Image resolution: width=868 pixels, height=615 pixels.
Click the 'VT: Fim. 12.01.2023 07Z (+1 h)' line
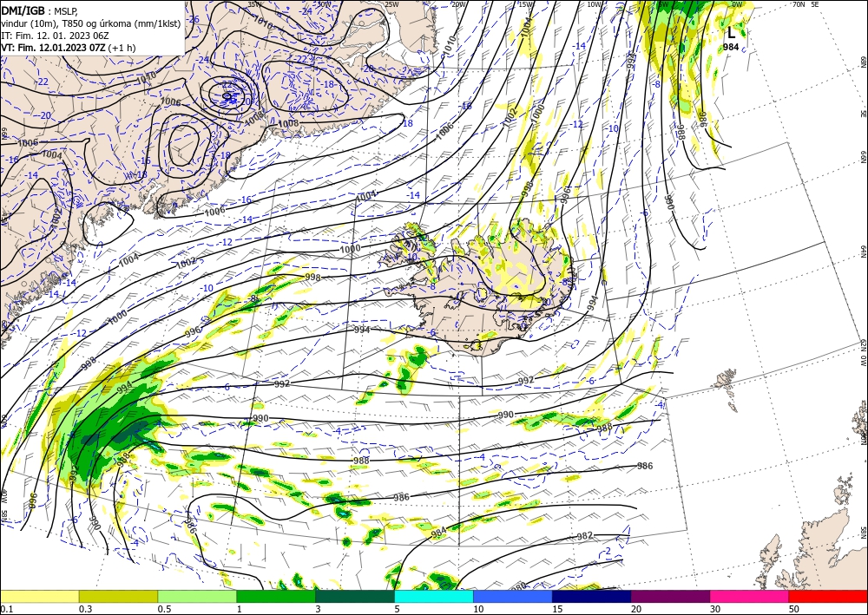click(68, 48)
